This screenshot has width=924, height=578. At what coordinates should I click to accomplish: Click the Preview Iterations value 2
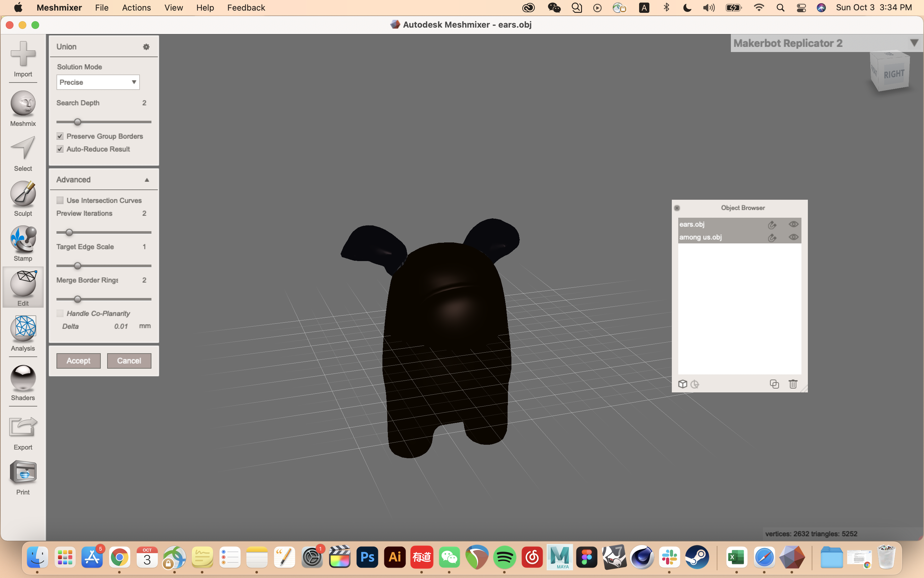pyautogui.click(x=144, y=213)
